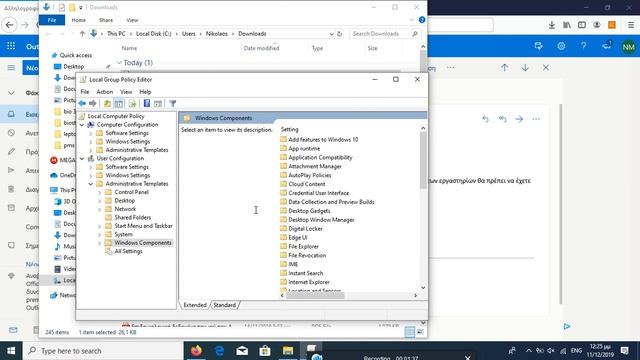Open the Share ribbon tab in File Explorer
Screen dimensions: 640x360
[x=106, y=20]
